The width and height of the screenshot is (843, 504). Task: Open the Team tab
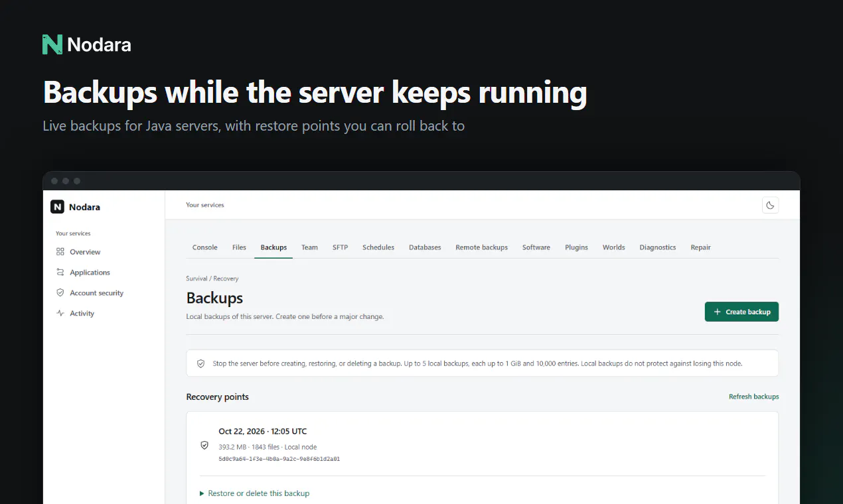(309, 247)
